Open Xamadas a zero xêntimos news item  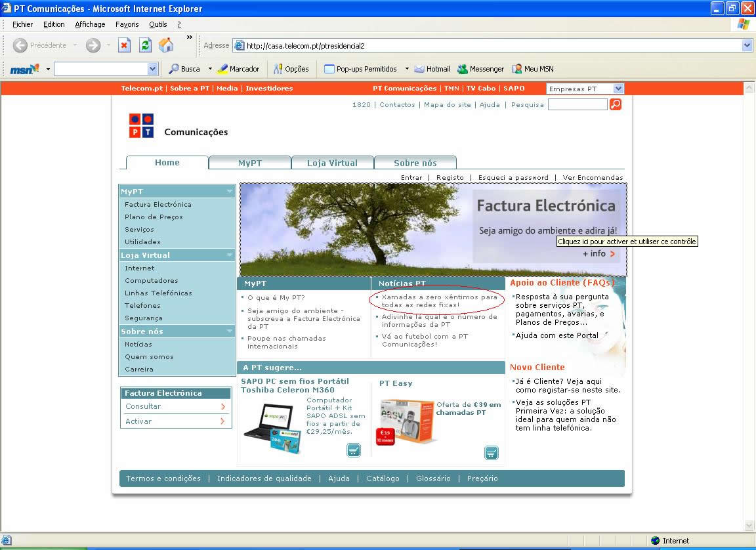click(439, 301)
